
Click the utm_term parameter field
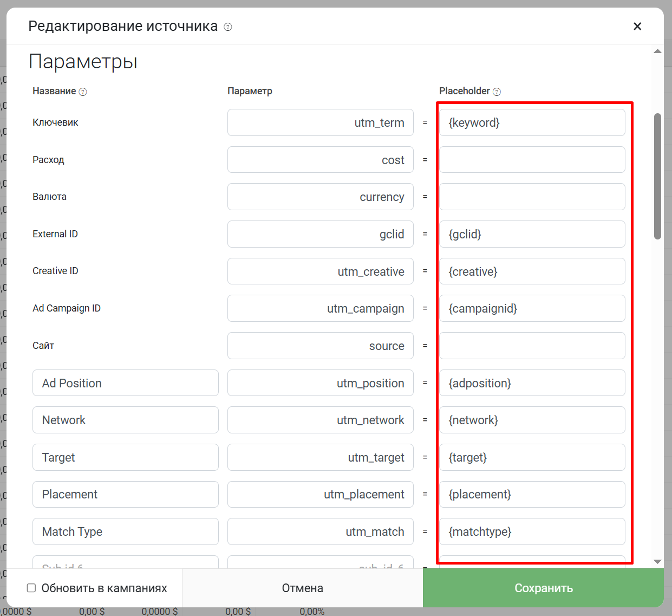coord(321,122)
